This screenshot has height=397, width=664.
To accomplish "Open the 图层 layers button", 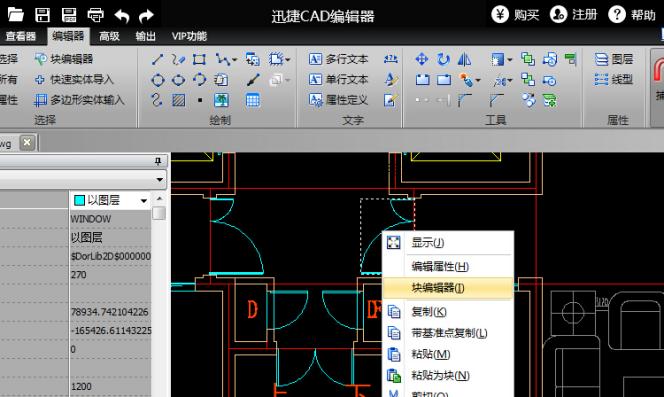I will 614,59.
